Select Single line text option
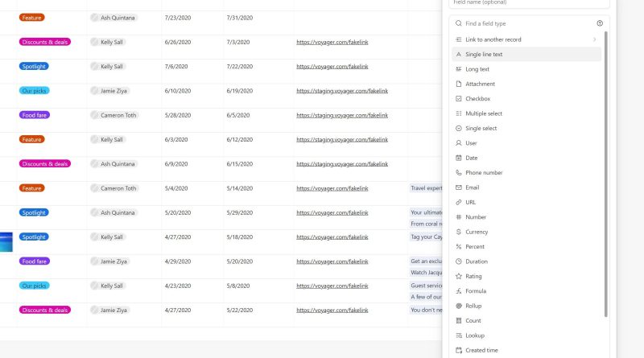Screen dimensions: 644x358 (526, 54)
